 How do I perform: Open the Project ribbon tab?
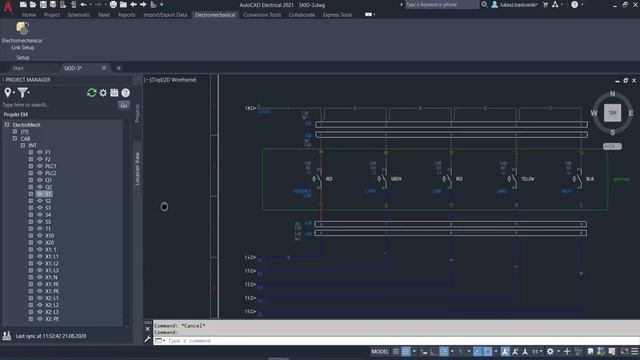[x=51, y=15]
